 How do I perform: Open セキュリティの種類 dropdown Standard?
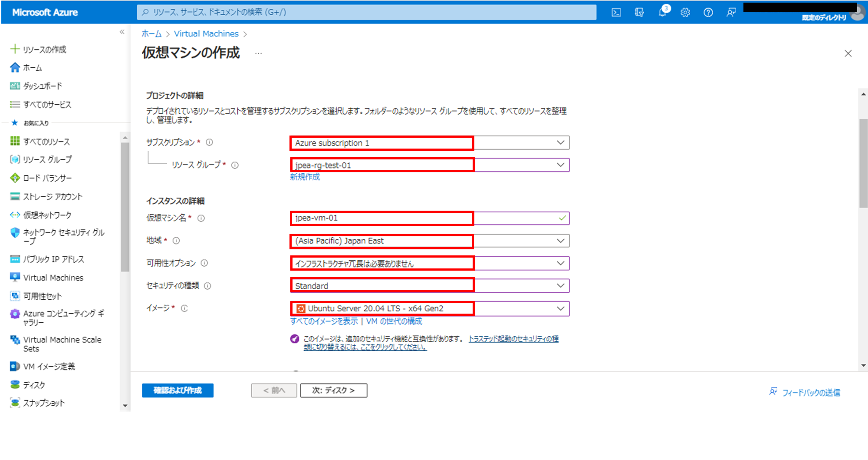click(430, 286)
